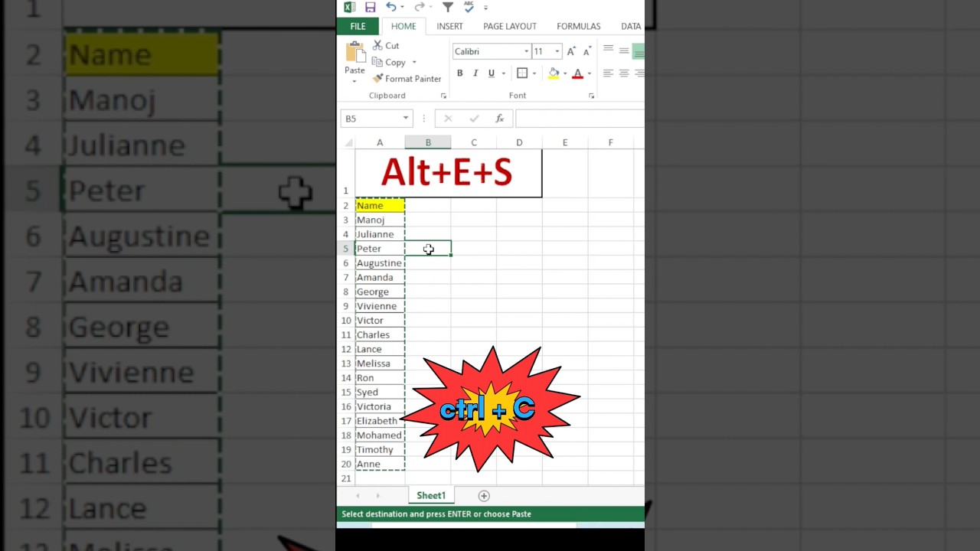Save the workbook using the floppy disk icon
Screen dimensions: 980x551
click(x=371, y=8)
